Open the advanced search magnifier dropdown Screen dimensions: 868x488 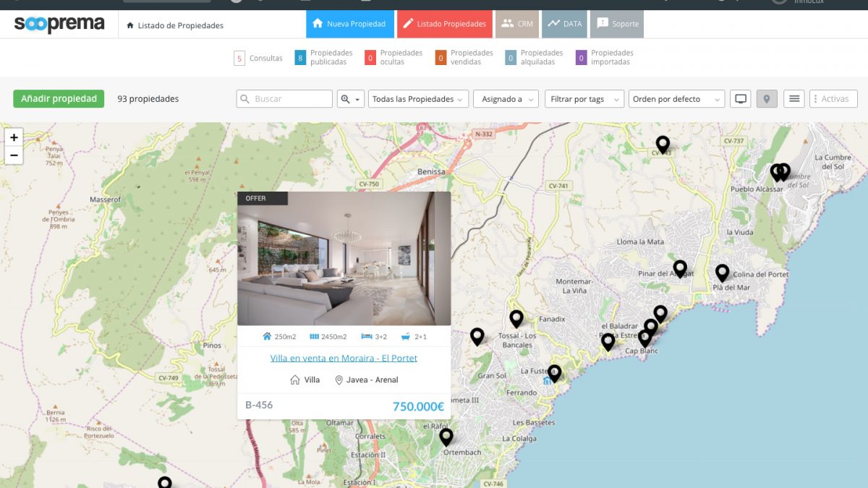tap(350, 99)
